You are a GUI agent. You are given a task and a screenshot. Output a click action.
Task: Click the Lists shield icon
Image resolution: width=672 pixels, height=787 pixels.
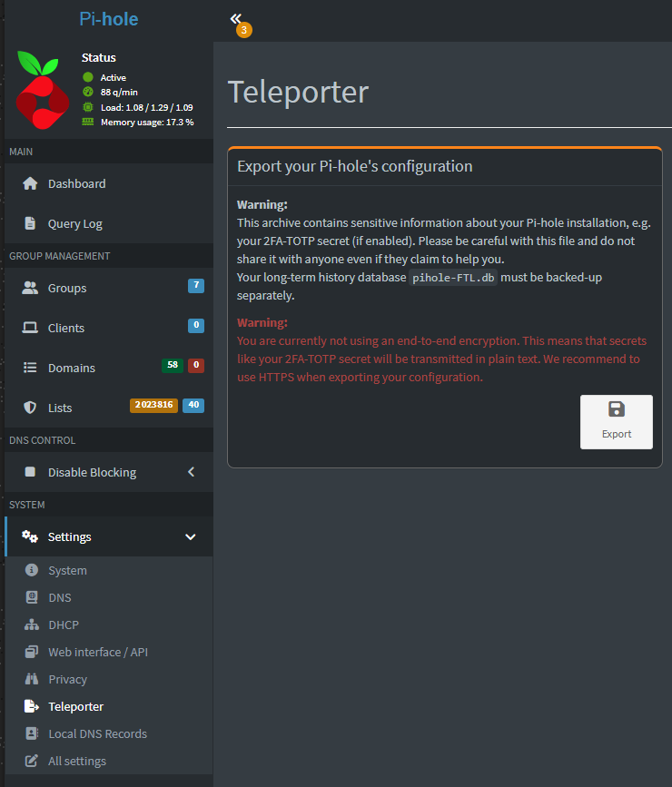click(30, 408)
